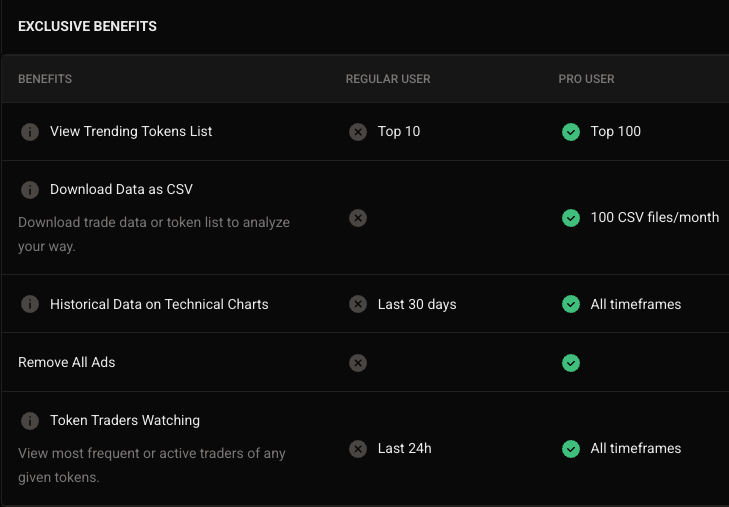
Task: Click info icon beside Download Data as CSV
Action: click(x=30, y=190)
